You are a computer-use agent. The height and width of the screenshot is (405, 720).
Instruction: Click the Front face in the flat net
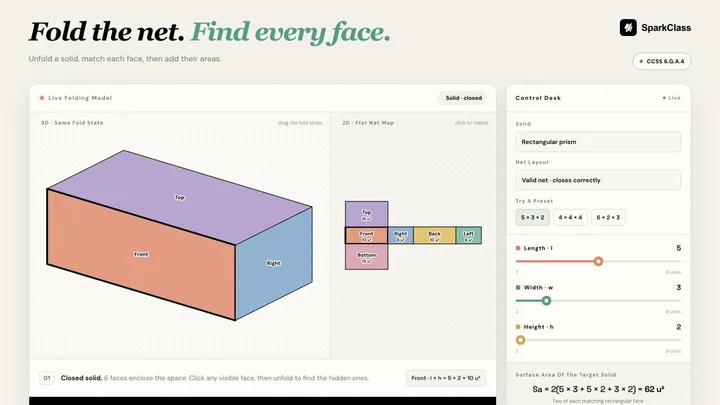tap(366, 236)
